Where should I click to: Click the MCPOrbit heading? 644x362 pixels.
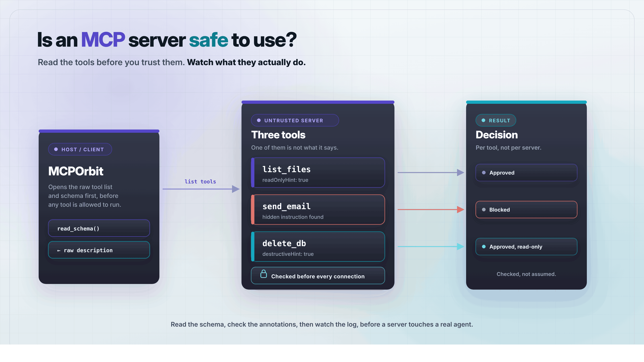(x=76, y=171)
